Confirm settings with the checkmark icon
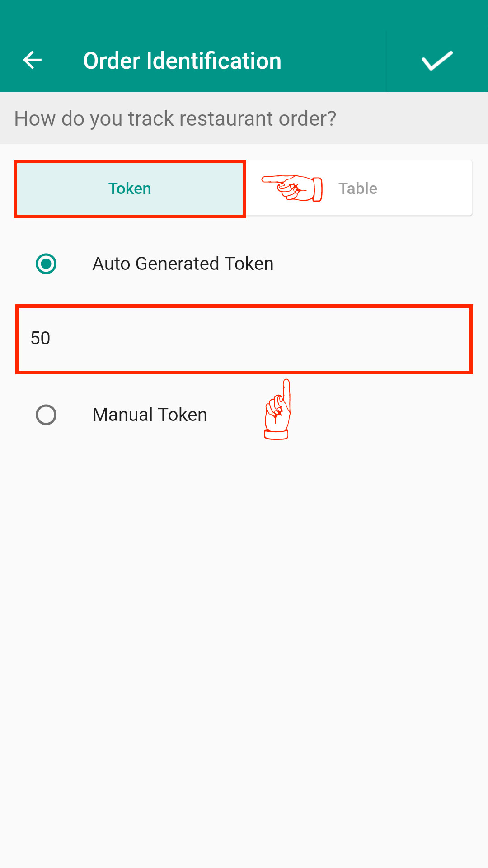 (437, 61)
